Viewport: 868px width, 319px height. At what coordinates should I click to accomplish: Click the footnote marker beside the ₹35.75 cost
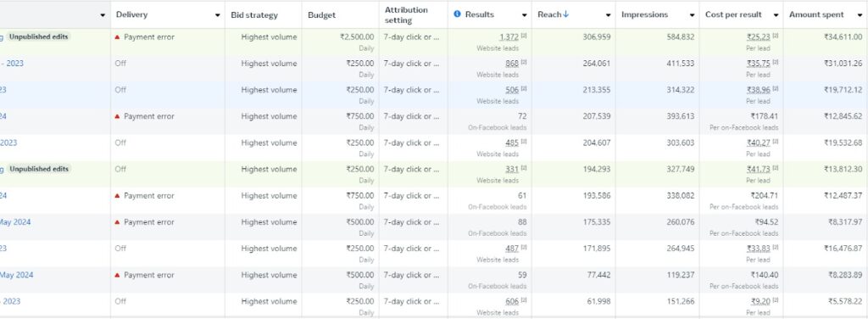click(x=776, y=63)
